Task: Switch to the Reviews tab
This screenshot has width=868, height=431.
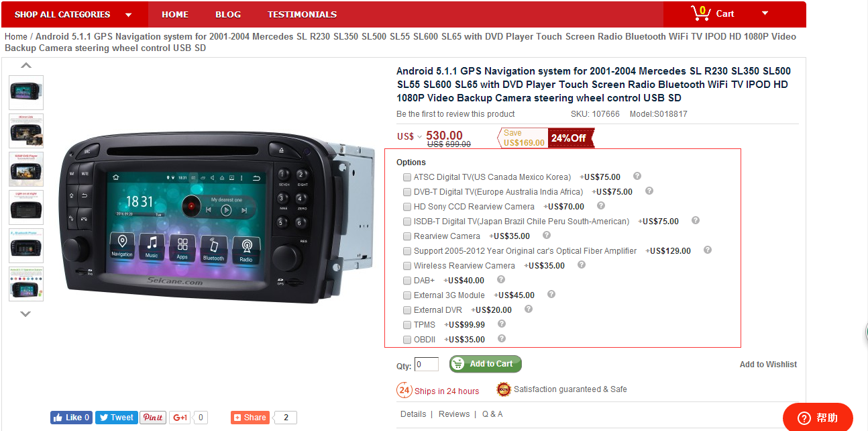Action: pyautogui.click(x=454, y=414)
